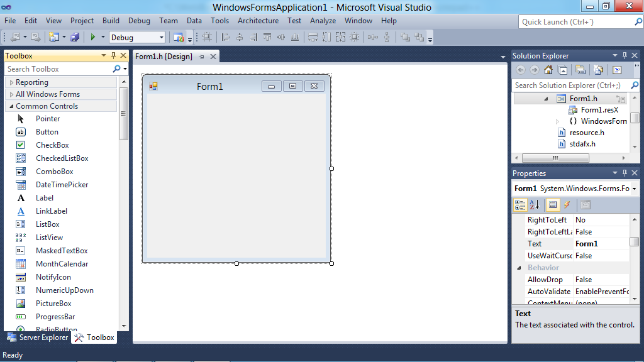Screen dimensions: 644x362
Task: Pin the Form1.h [Design] tab
Action: 201,57
